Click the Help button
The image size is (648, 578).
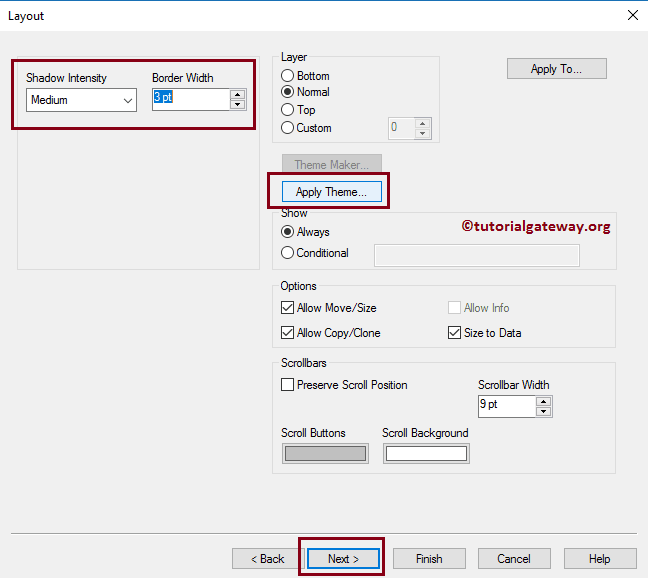[600, 559]
